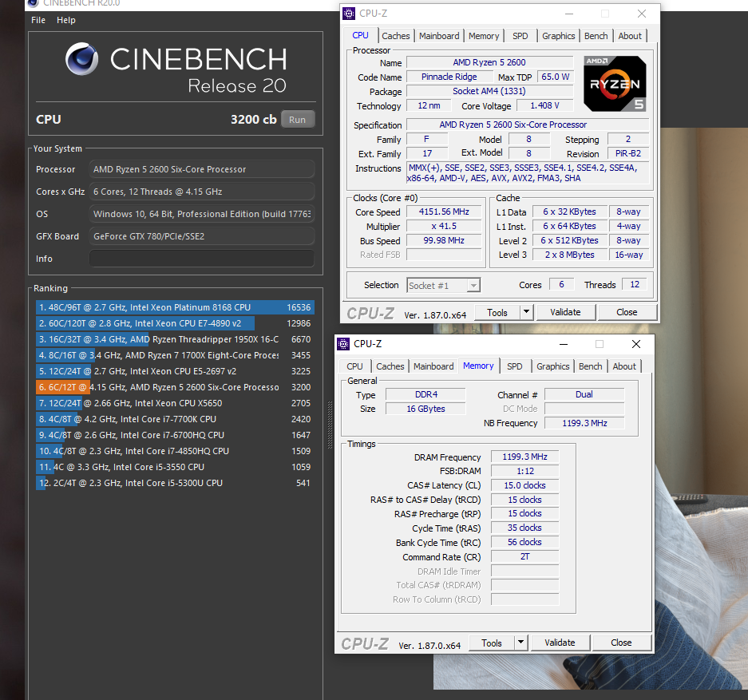Open Tools dropdown arrow in top CPU-Z window
This screenshot has height=700, width=748.
(526, 312)
